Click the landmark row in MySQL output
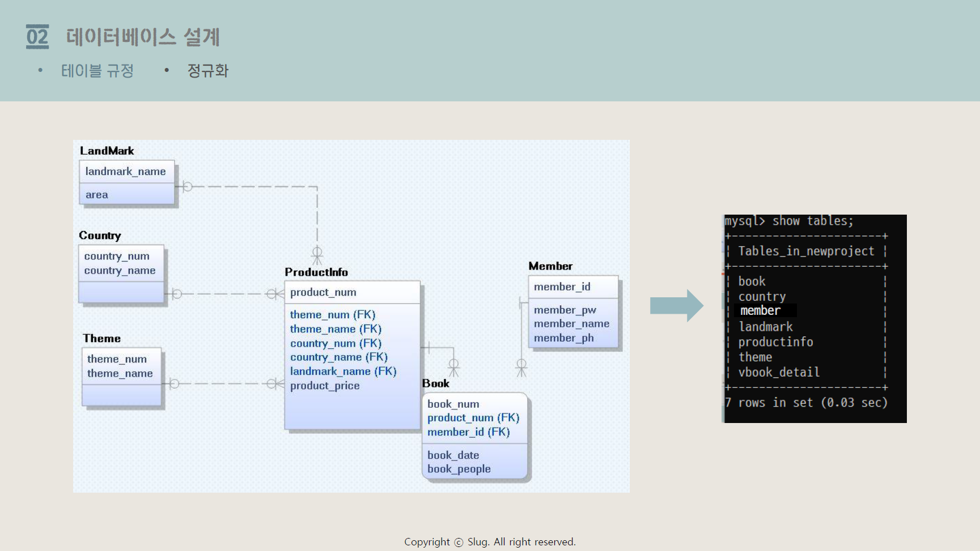 (x=766, y=327)
